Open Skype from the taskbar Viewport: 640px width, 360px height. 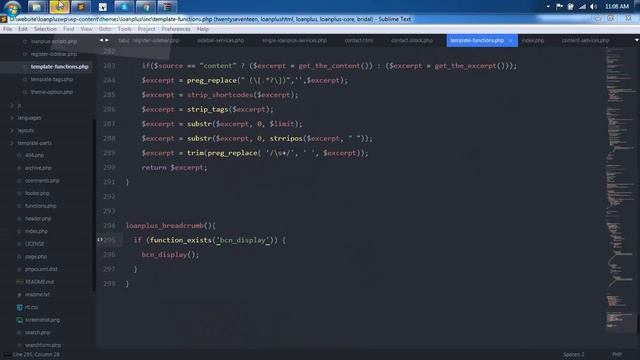click(x=124, y=7)
